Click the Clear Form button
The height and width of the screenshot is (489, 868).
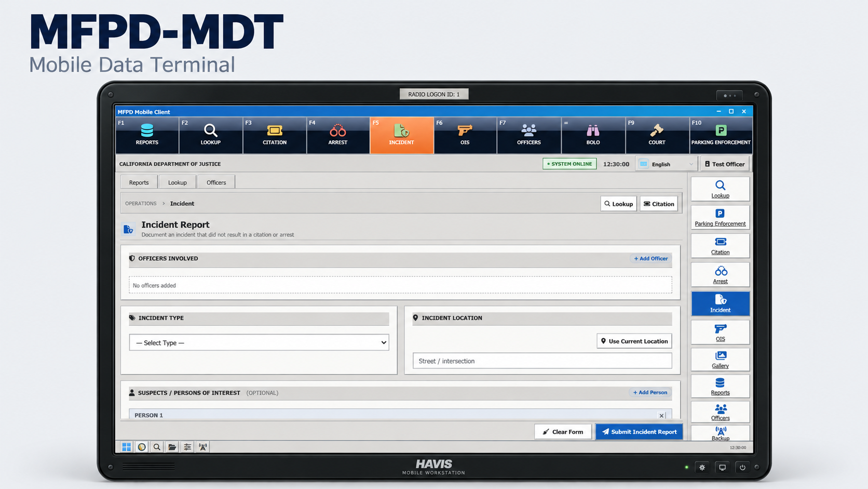(563, 432)
